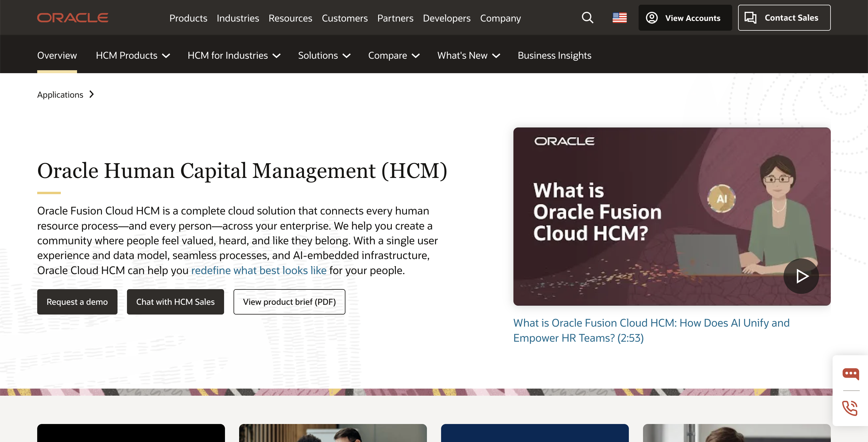Open the What's New dropdown
This screenshot has width=868, height=442.
click(x=468, y=55)
